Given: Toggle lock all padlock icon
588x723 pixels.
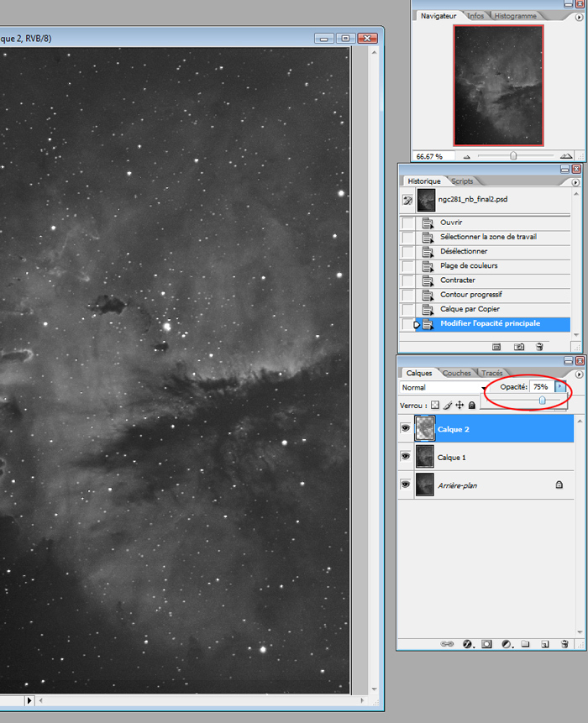Looking at the screenshot, I should click(x=471, y=406).
